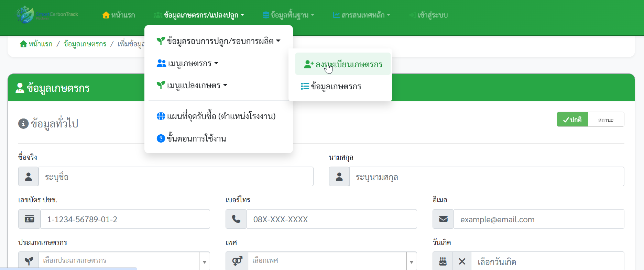Expand ข้อมูลรอบการปลูก/รอบการผลิต submenu
Viewport: 644px width, 270px height.
click(x=219, y=41)
